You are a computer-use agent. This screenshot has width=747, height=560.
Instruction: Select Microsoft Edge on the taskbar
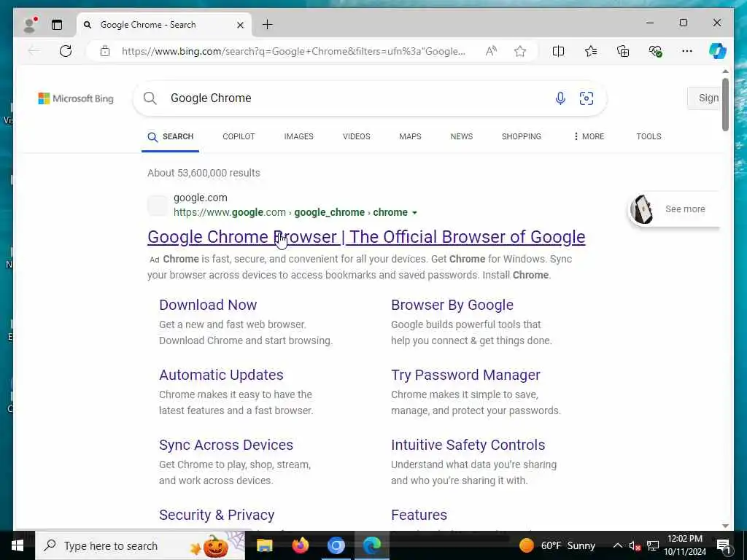click(372, 545)
